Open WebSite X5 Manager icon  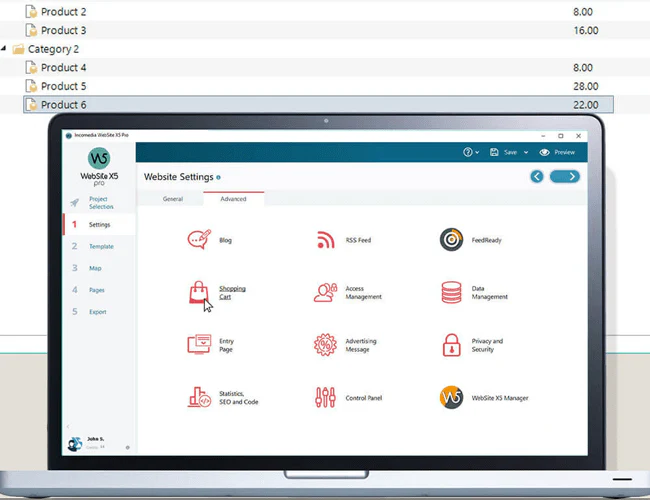pyautogui.click(x=451, y=397)
